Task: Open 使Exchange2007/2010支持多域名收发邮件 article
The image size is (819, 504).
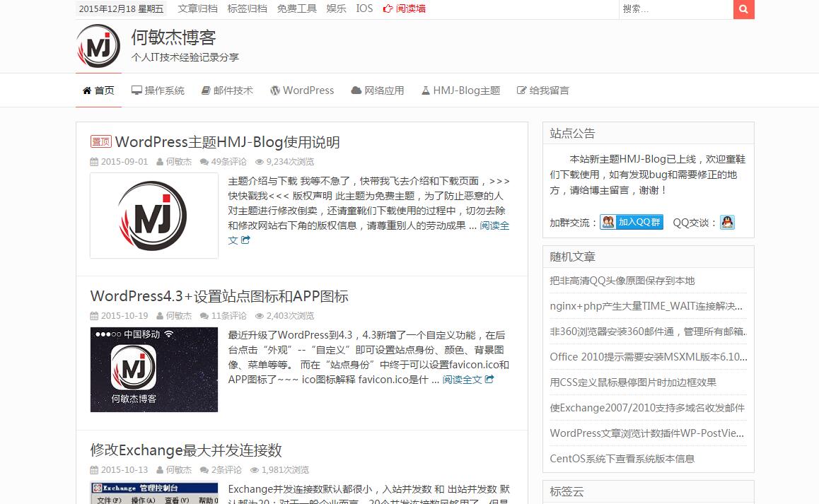Action: tap(647, 408)
